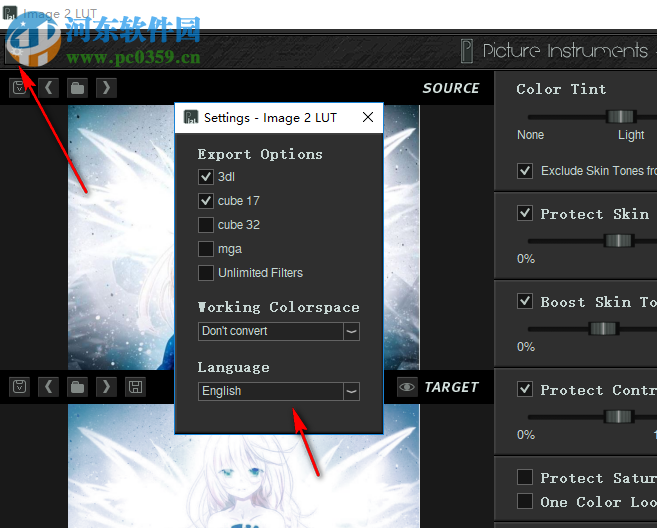Screen dimensions: 657x528
Task: Go to next image in TARGET toolbar
Action: (x=106, y=387)
